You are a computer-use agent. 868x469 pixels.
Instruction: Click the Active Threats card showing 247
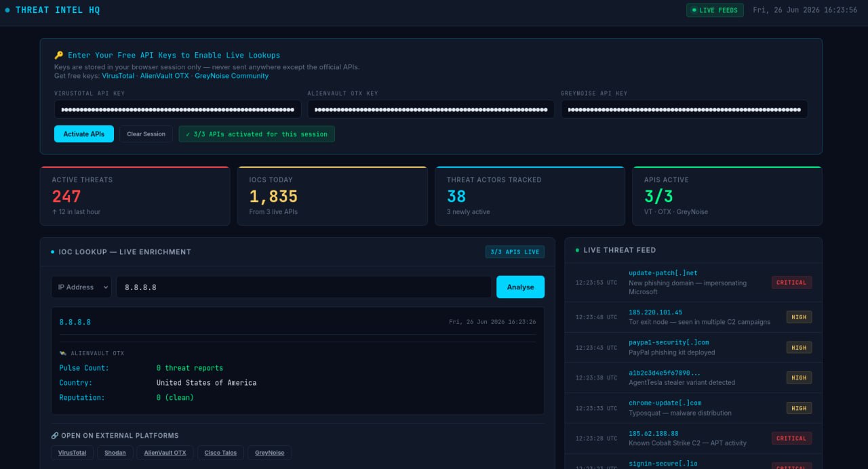(135, 196)
